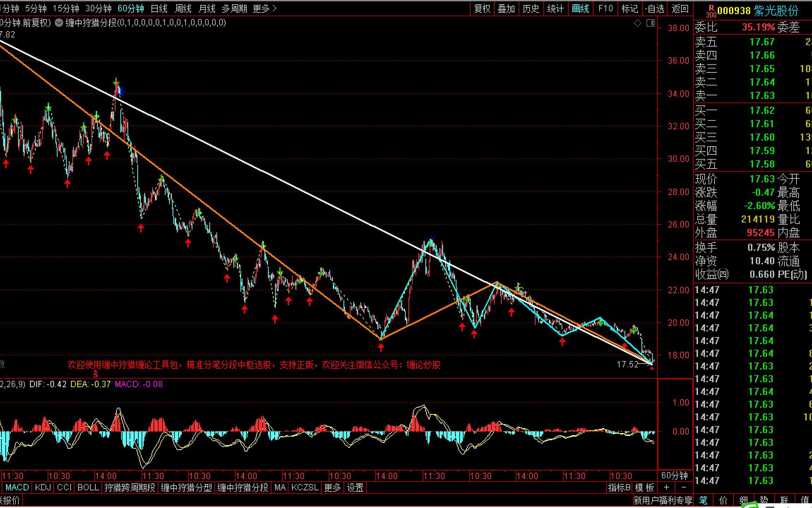Click 外盘 value 95245
Viewport: 812px width, 508px height.
tap(760, 232)
